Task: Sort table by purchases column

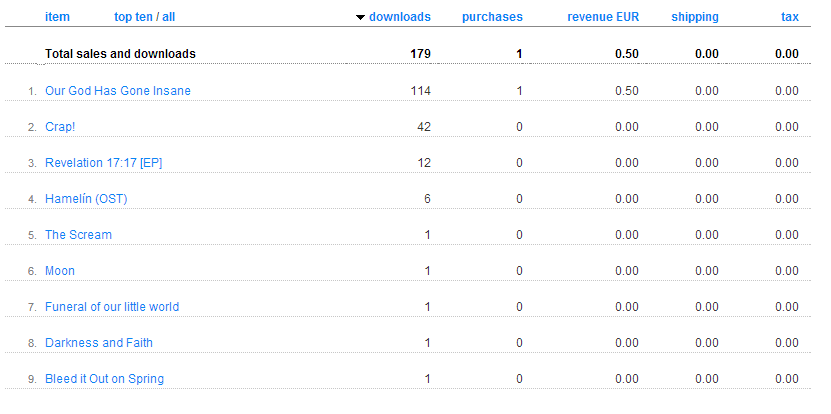Action: pyautogui.click(x=492, y=17)
